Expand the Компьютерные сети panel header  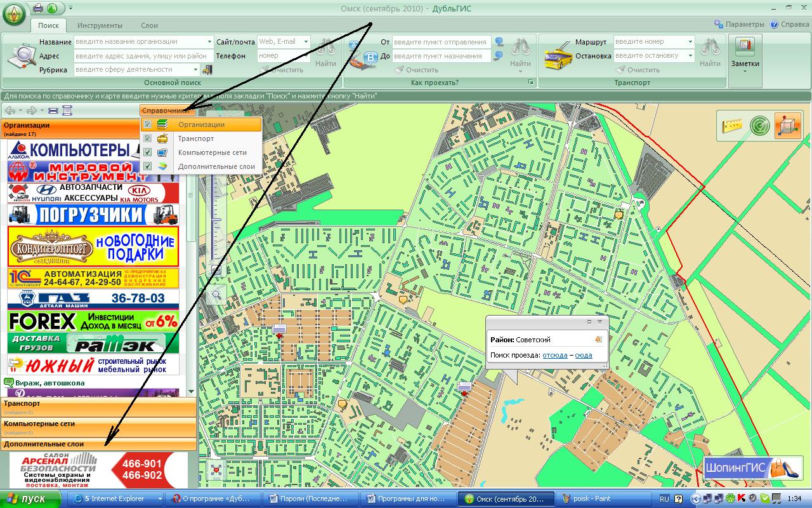(98, 427)
